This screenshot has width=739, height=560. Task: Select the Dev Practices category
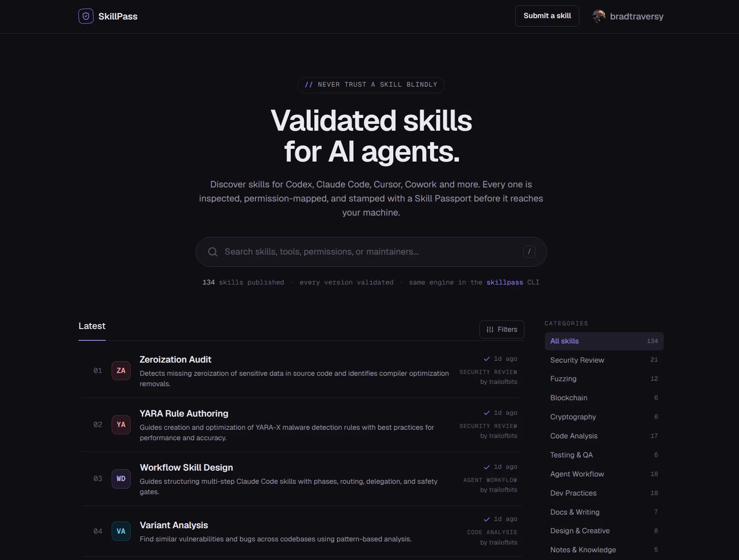pyautogui.click(x=604, y=493)
